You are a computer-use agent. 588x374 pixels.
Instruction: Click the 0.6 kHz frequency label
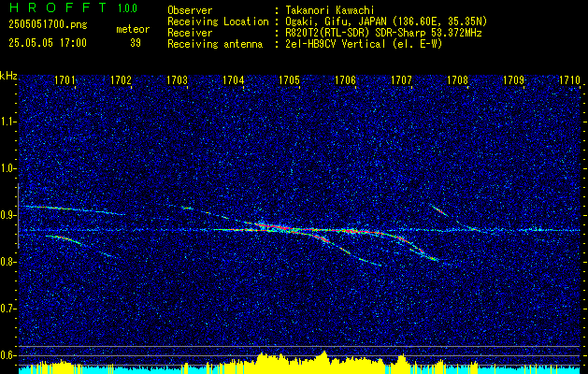pos(8,355)
